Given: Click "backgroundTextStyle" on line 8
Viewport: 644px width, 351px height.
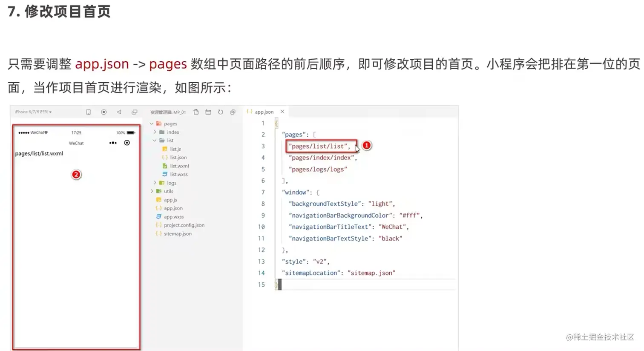Looking at the screenshot, I should point(325,204).
